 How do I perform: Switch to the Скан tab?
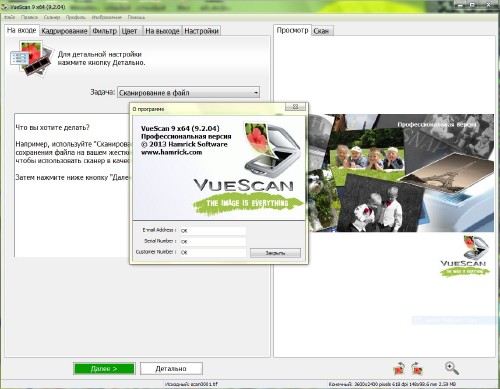coord(321,31)
